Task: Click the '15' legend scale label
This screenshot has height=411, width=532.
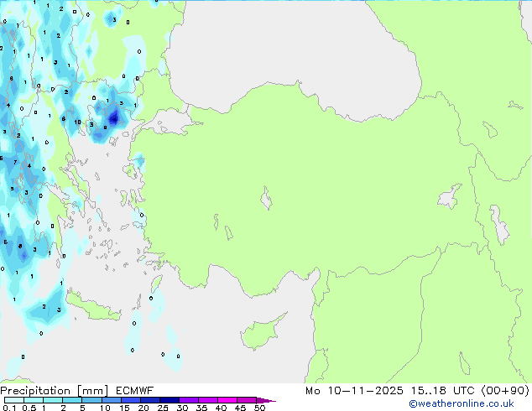Action: click(124, 408)
